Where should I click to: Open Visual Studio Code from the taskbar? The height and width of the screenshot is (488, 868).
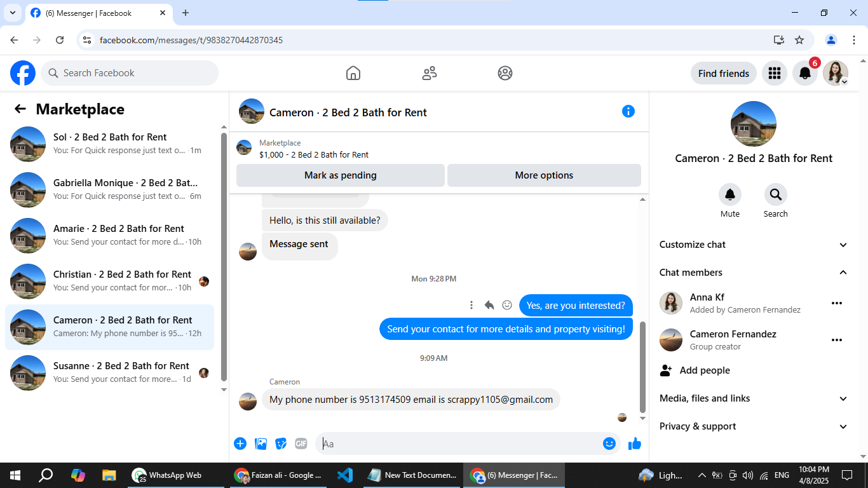345,475
